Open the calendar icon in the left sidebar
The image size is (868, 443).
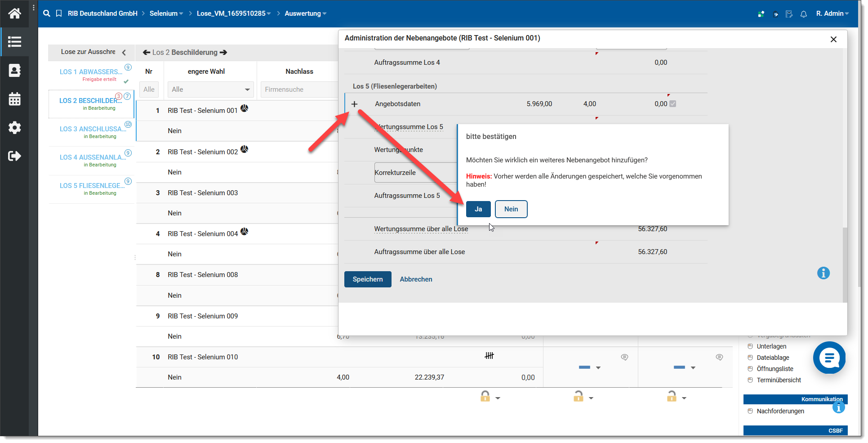pyautogui.click(x=14, y=99)
